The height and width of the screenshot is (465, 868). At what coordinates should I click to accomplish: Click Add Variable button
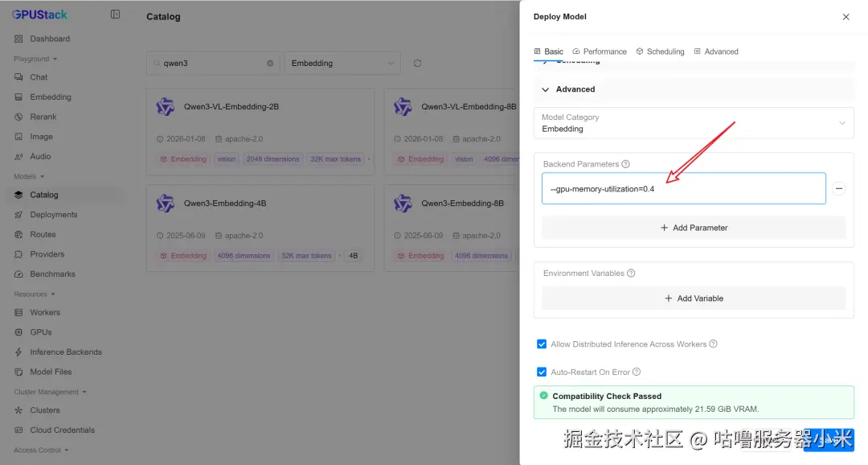(x=694, y=298)
